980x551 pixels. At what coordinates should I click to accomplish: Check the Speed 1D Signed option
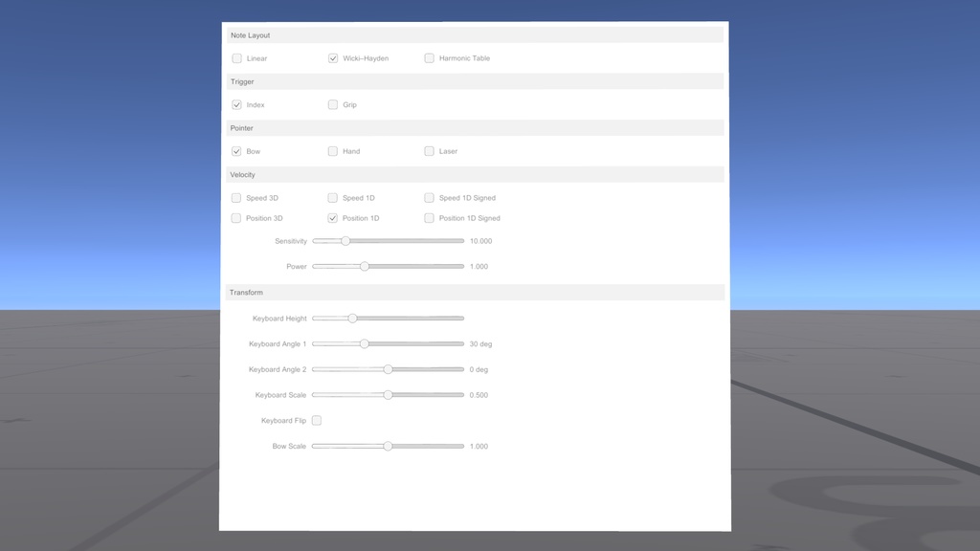(x=429, y=198)
